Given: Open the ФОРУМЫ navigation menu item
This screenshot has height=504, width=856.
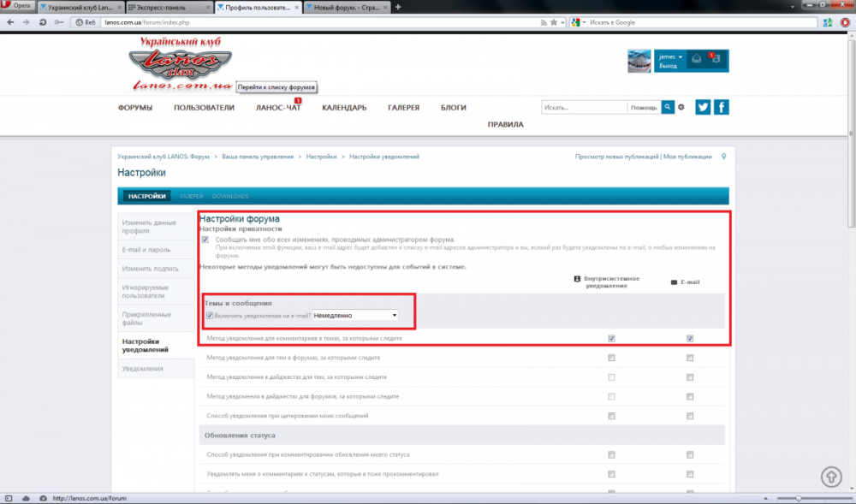Looking at the screenshot, I should [x=134, y=108].
